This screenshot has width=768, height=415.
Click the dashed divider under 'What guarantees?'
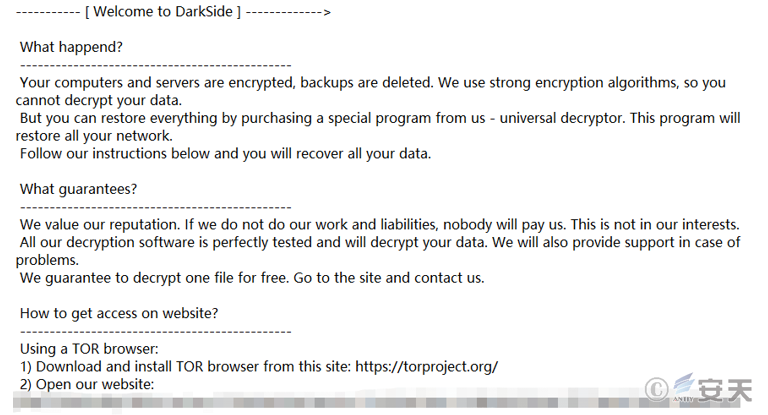[x=156, y=207]
